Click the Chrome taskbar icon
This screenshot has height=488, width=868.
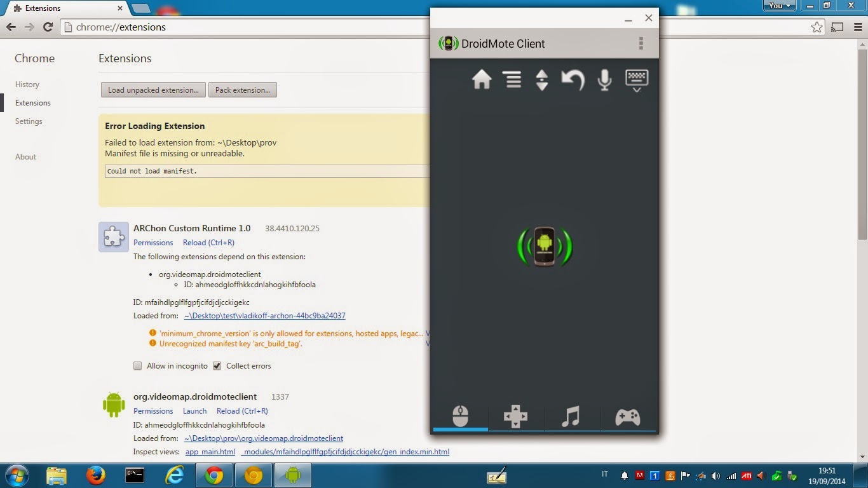[214, 475]
